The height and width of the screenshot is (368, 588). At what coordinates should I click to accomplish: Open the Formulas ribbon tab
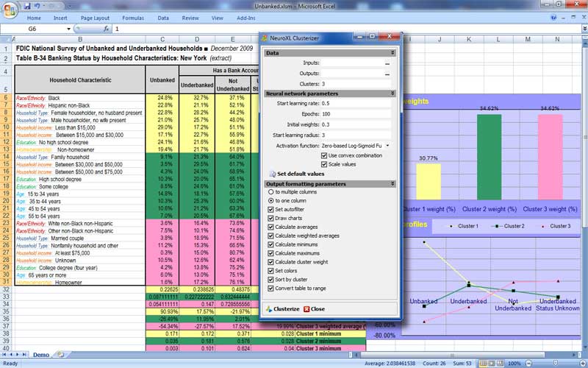pos(133,18)
